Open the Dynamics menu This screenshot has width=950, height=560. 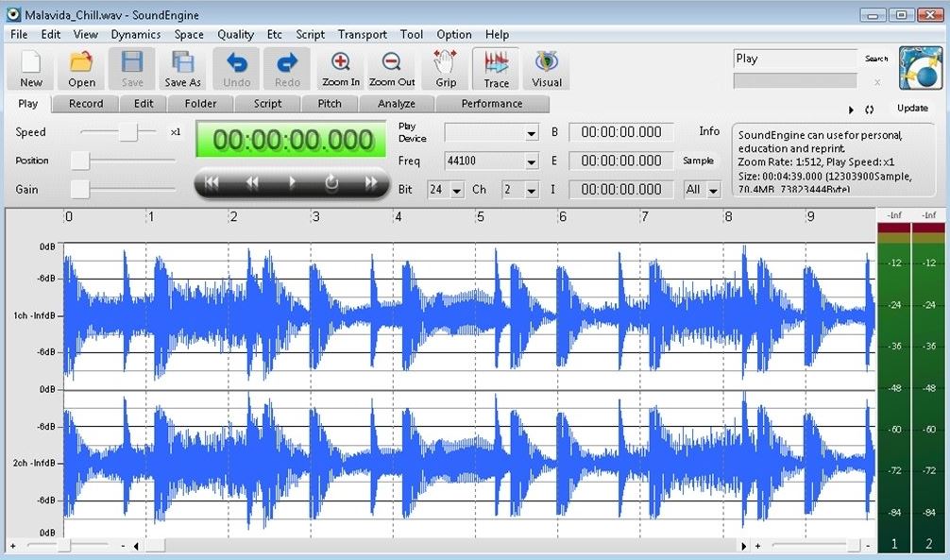pyautogui.click(x=136, y=35)
